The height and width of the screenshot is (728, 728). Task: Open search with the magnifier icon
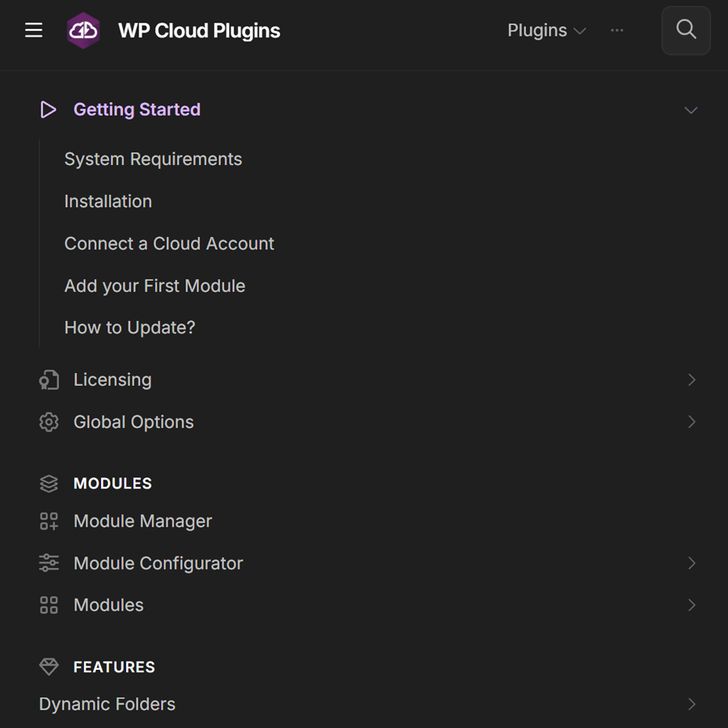click(685, 31)
